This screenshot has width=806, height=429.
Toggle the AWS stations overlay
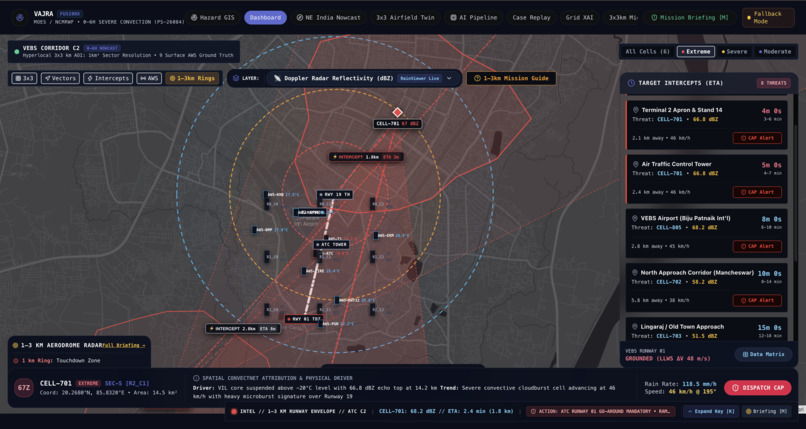[x=149, y=79]
